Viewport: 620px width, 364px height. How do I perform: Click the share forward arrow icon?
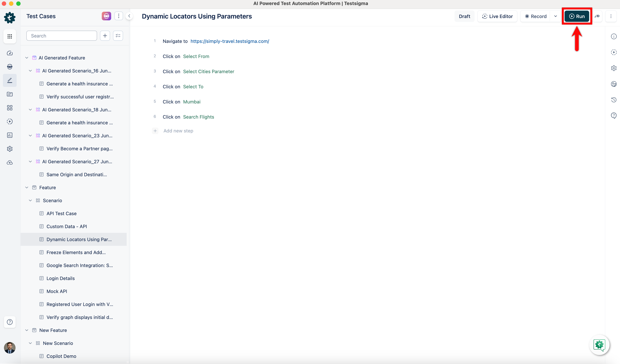point(597,16)
